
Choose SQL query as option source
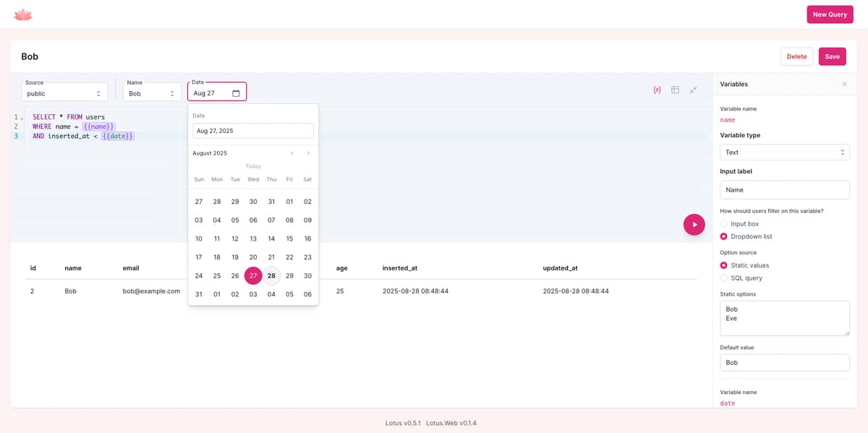point(723,278)
